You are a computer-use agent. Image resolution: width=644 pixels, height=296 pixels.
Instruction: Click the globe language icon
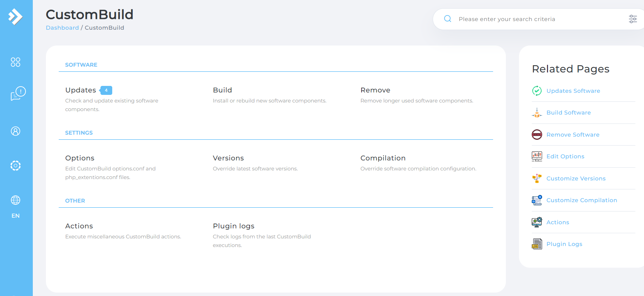pos(16,200)
